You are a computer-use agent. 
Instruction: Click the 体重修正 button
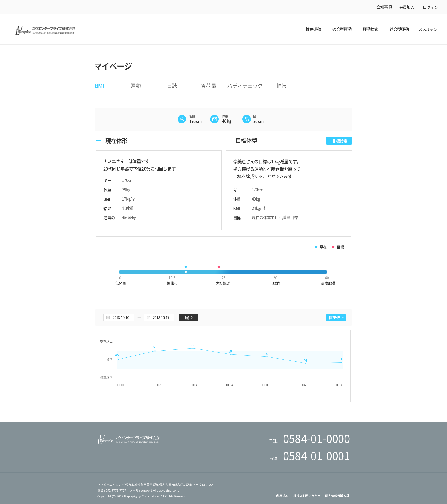pos(336,318)
